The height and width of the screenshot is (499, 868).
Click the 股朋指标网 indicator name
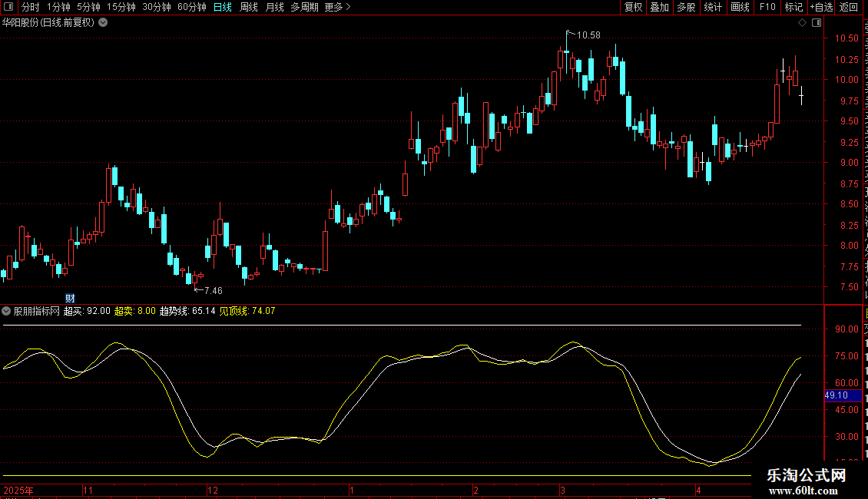coord(37,311)
